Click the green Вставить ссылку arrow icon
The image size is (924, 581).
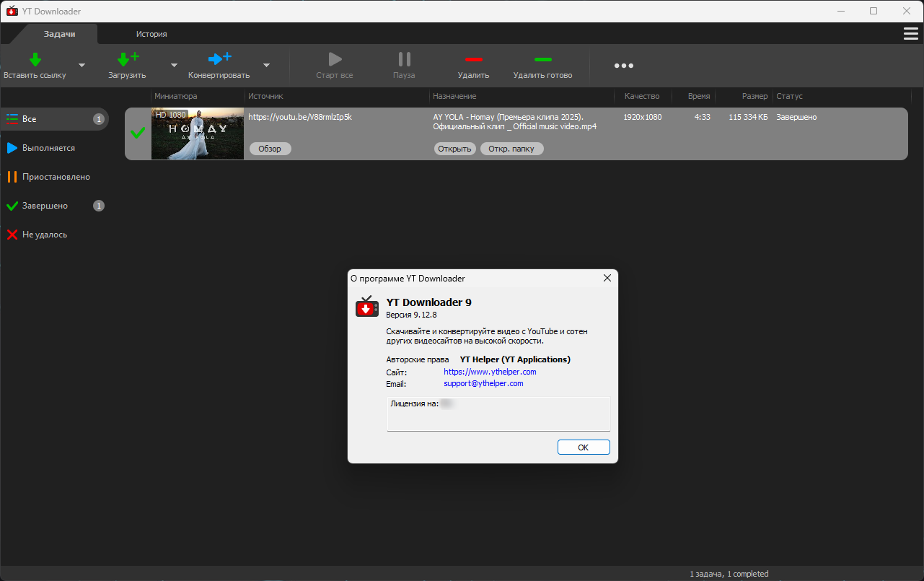(x=35, y=59)
